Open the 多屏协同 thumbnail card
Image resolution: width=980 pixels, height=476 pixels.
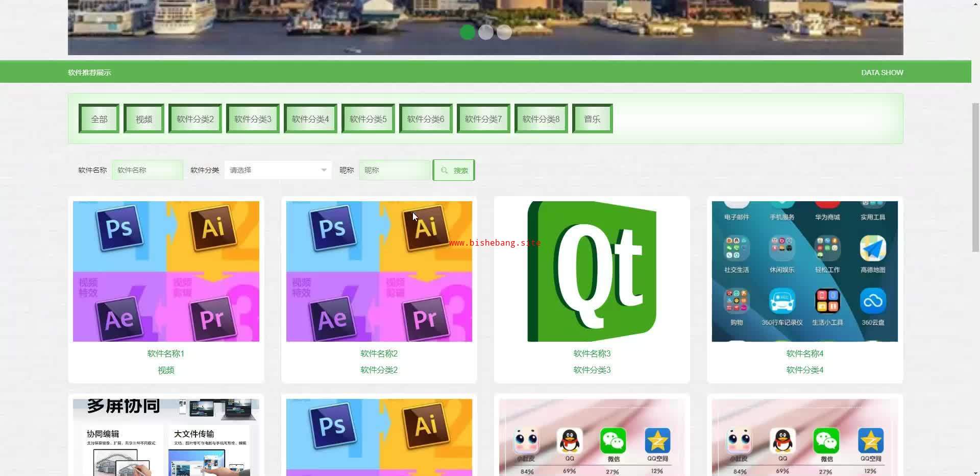[166, 437]
